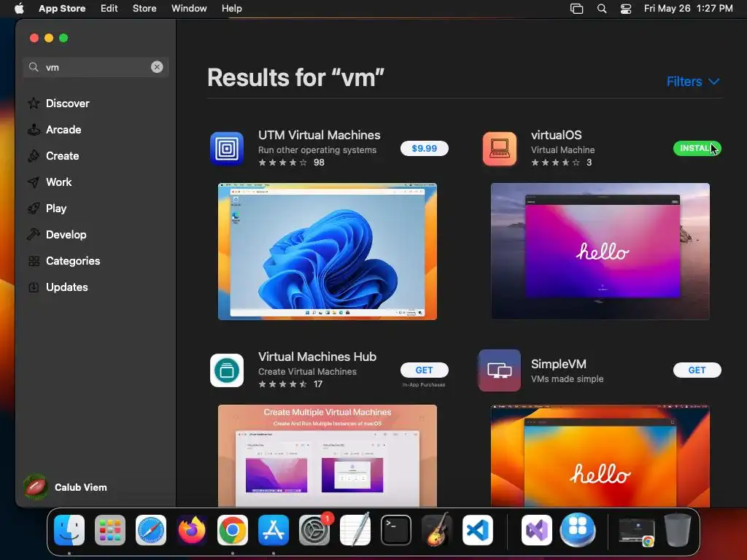
Task: Open the Virtual Machines Hub app icon
Action: (227, 370)
